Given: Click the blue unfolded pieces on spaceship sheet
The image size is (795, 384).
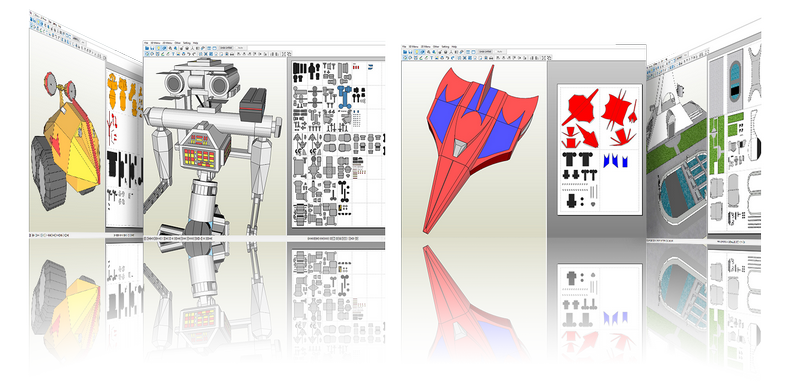Looking at the screenshot, I should [x=616, y=160].
